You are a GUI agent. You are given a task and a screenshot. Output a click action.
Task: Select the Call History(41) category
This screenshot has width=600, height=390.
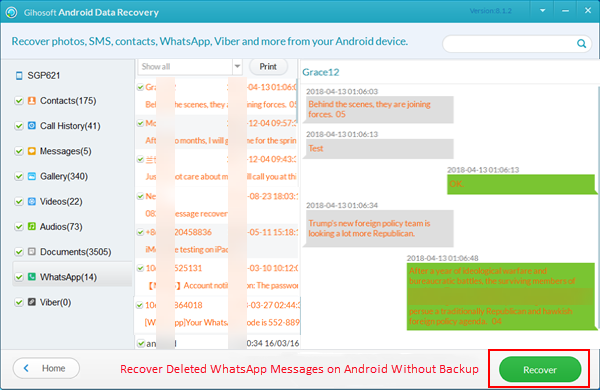point(70,126)
